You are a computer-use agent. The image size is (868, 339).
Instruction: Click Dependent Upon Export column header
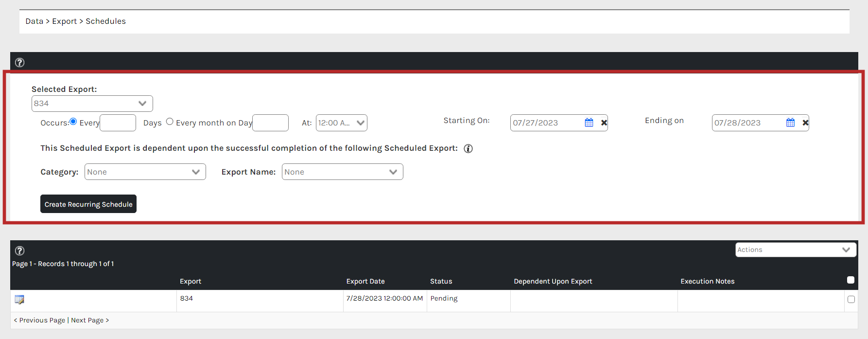[553, 281]
